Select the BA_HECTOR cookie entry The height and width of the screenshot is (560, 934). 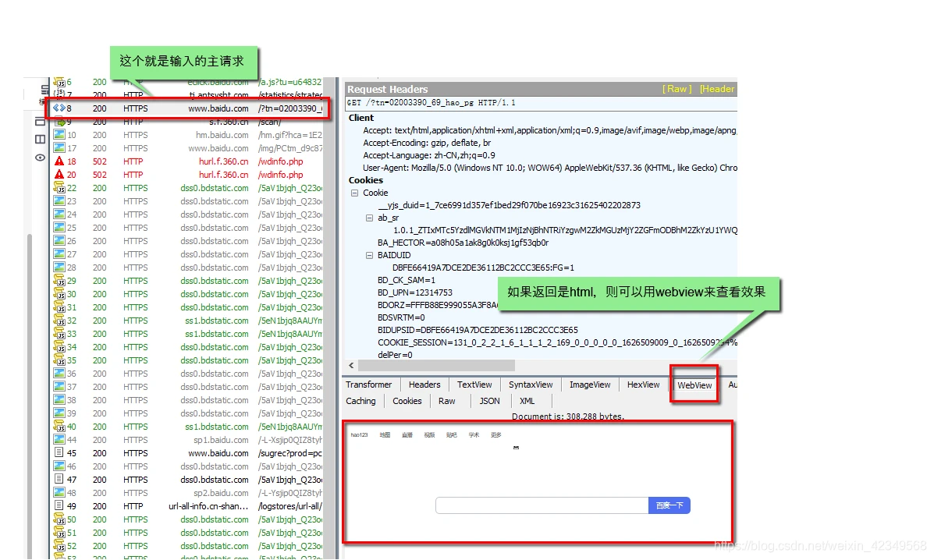pyautogui.click(x=463, y=243)
